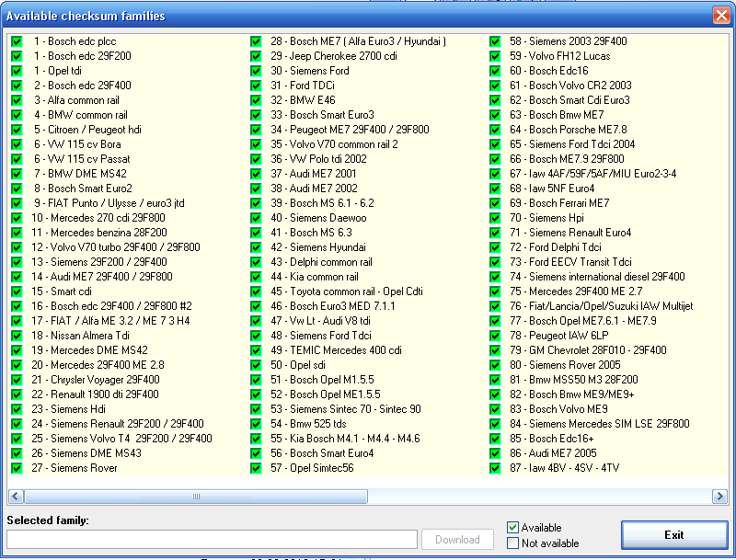
Task: Select '6 - VW 115 cv Bora' entry
Action: pyautogui.click(x=77, y=144)
